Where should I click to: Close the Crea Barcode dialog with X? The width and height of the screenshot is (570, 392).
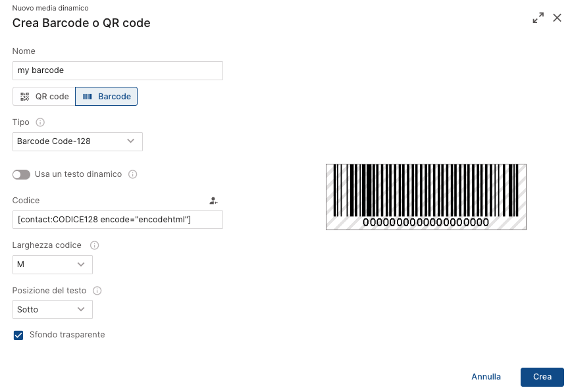click(557, 18)
